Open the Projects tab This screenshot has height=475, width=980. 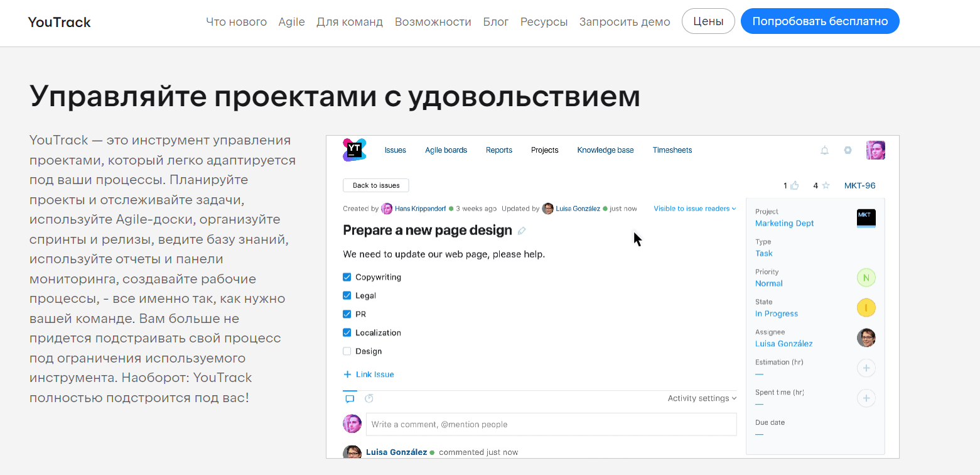545,150
